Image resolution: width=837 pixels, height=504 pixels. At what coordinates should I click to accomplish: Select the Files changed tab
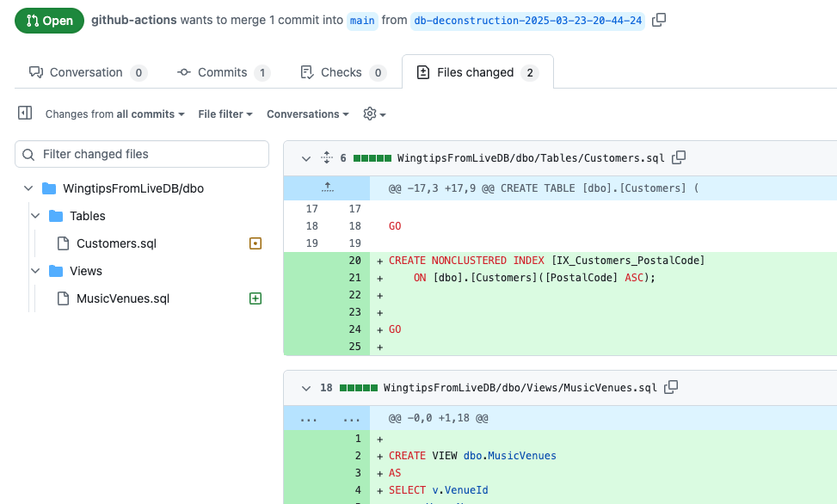(477, 72)
